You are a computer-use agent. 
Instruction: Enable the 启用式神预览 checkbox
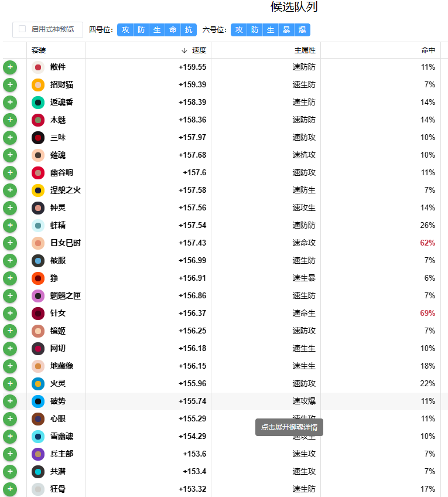tap(22, 29)
